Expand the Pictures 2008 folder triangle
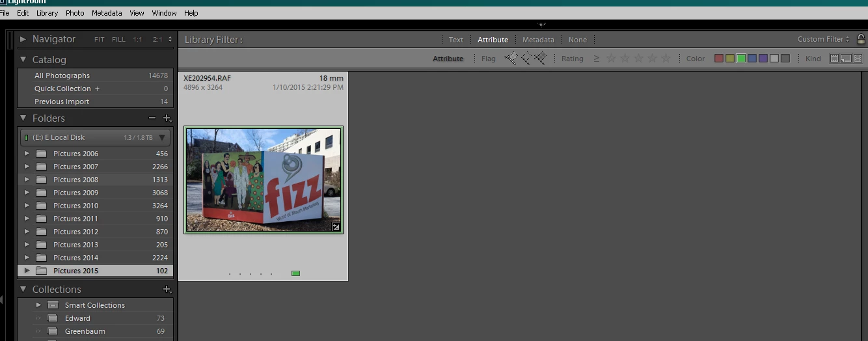Viewport: 868px width, 341px height. (x=27, y=180)
